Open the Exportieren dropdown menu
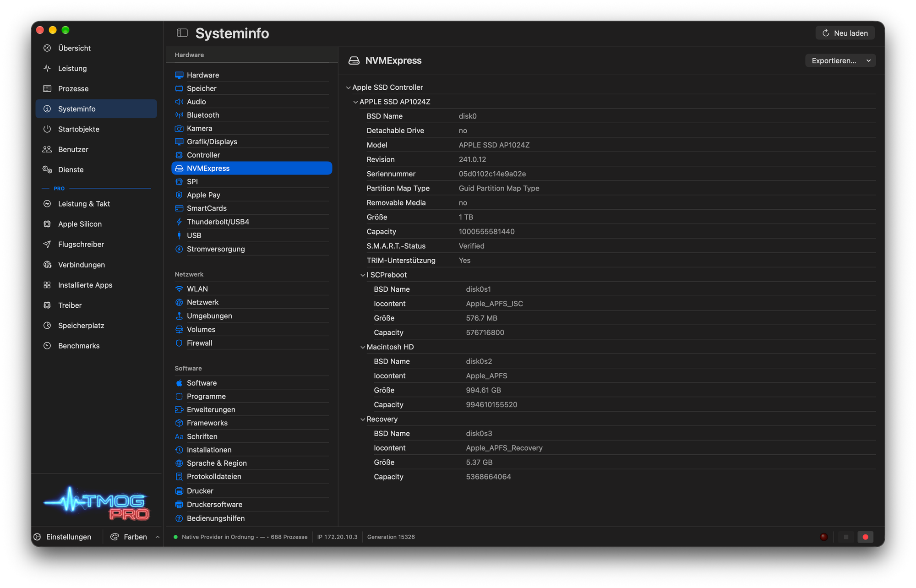Viewport: 916px width, 588px height. tap(840, 60)
